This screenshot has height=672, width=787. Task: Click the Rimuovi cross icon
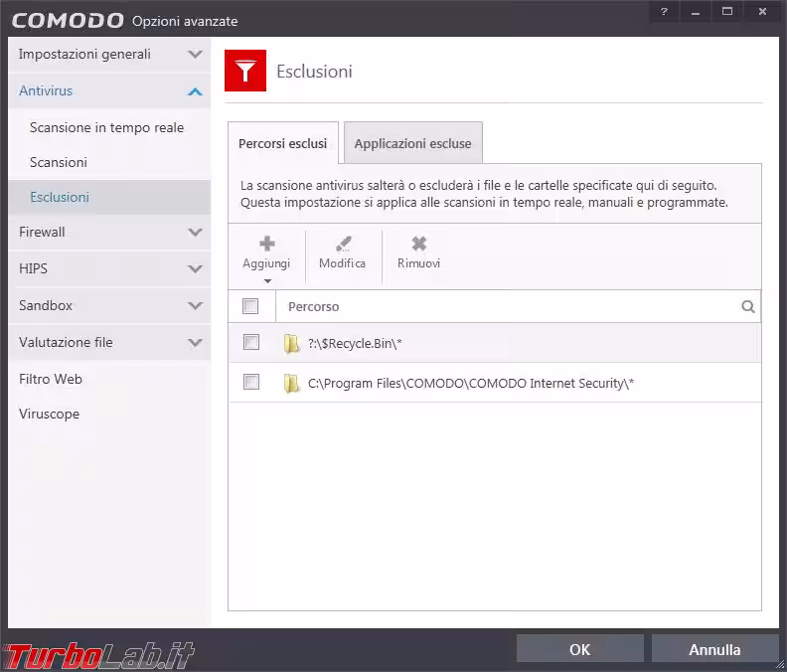coord(419,245)
